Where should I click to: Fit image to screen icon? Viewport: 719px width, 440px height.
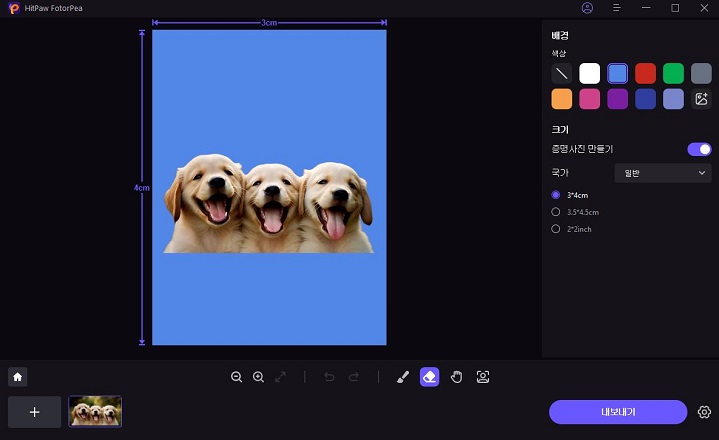pos(280,377)
